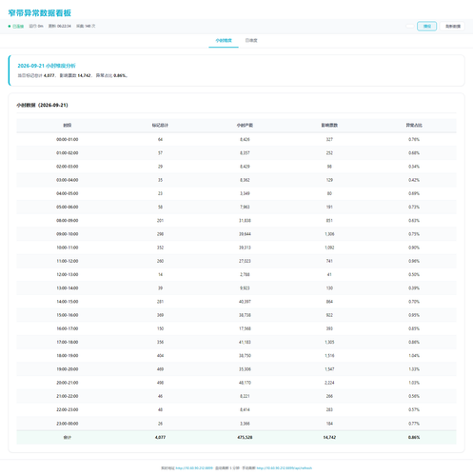This screenshot has height=476, width=473.
Task: Click hourly output 8,221 in the 21:00-22:00 row
Action: [x=245, y=396]
